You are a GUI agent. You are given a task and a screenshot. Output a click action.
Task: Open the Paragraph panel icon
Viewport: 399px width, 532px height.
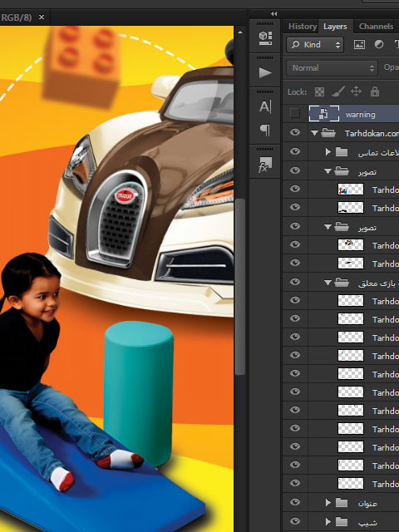[x=265, y=130]
